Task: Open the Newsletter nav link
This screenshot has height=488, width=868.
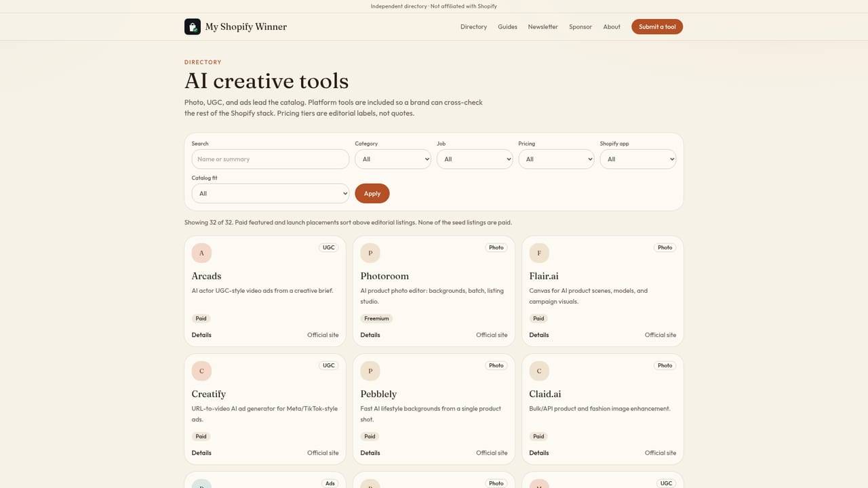Action: (543, 26)
